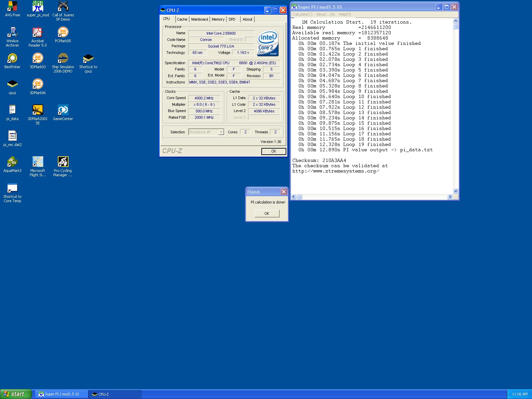The image size is (532, 399).
Task: Click Super PI vertical scrollbar down arrow
Action: [x=456, y=191]
